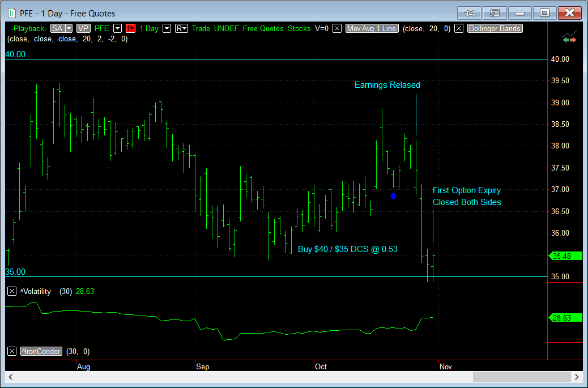Image resolution: width=588 pixels, height=388 pixels.
Task: Click the chart window icon in title bar
Action: (x=12, y=13)
